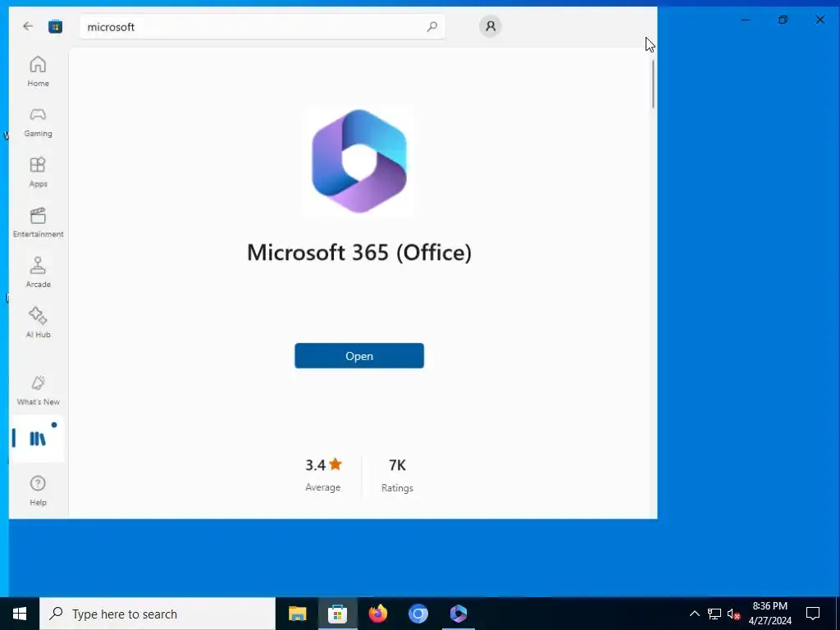
Task: Open the Library section
Action: click(38, 439)
